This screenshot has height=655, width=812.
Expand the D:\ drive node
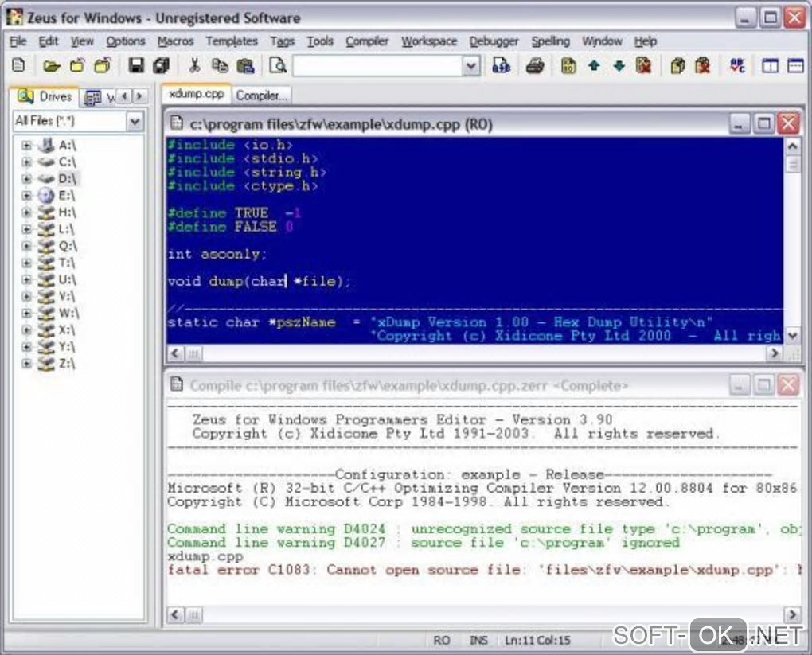26,178
